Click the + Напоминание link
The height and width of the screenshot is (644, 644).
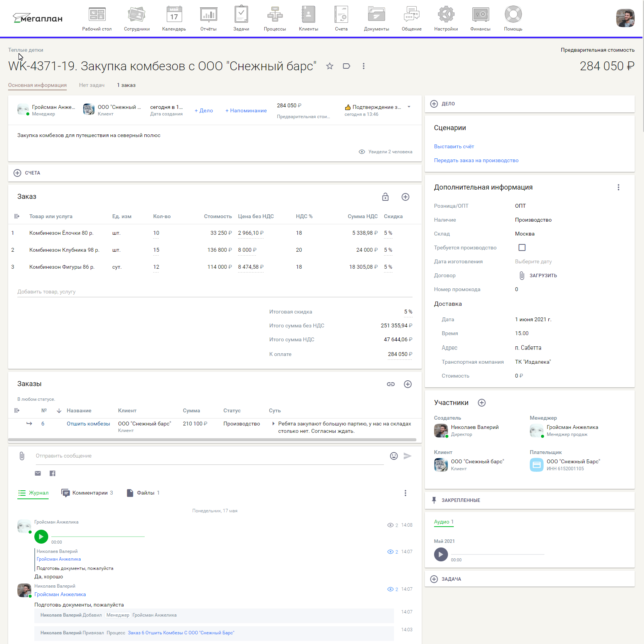click(x=246, y=110)
